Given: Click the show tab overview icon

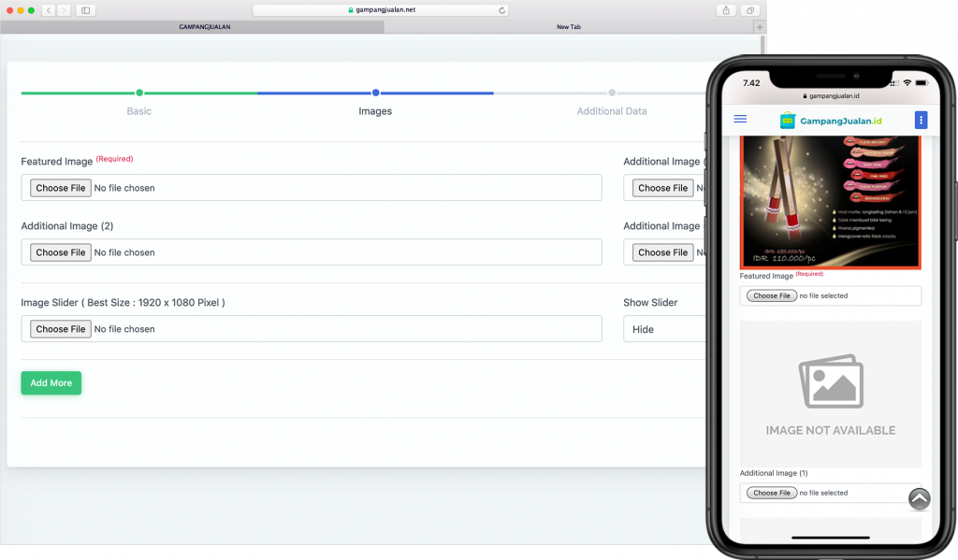Looking at the screenshot, I should pyautogui.click(x=749, y=10).
